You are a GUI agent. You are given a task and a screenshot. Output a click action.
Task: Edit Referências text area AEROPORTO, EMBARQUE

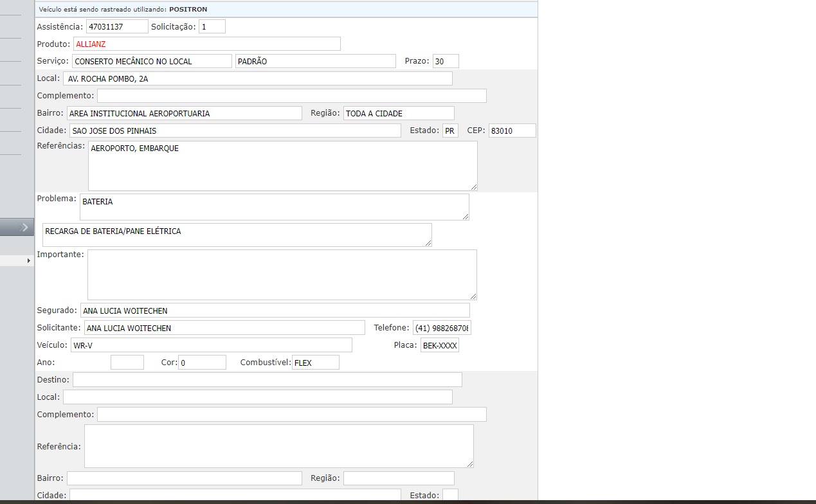(283, 166)
